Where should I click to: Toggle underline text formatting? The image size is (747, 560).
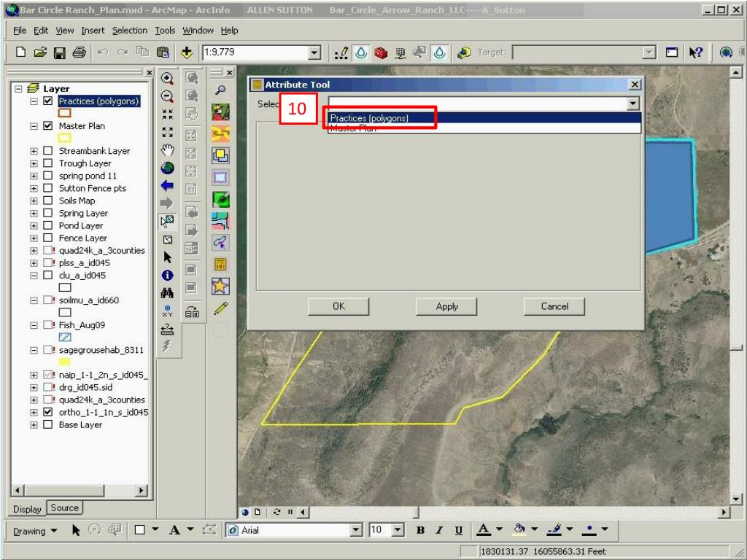click(458, 530)
